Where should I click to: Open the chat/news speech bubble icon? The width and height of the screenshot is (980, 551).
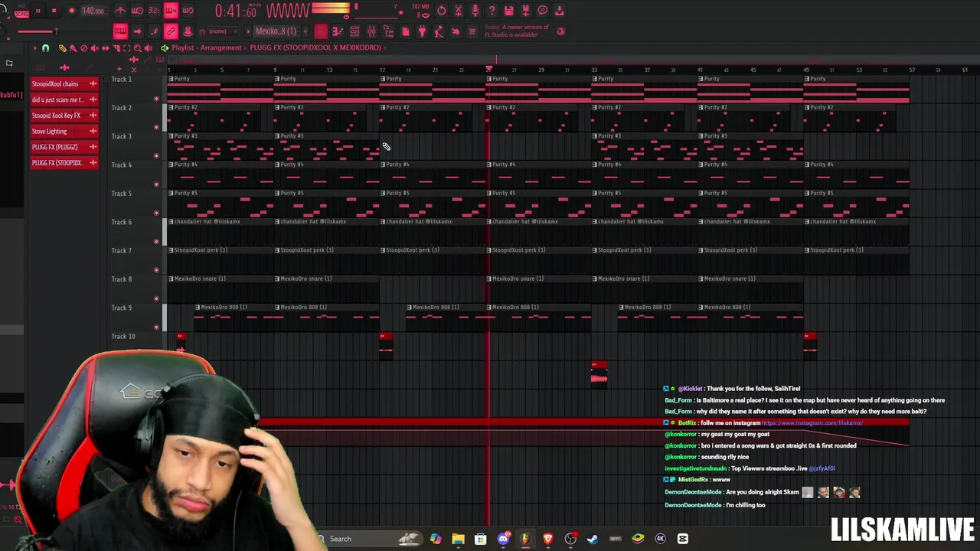pos(542,11)
